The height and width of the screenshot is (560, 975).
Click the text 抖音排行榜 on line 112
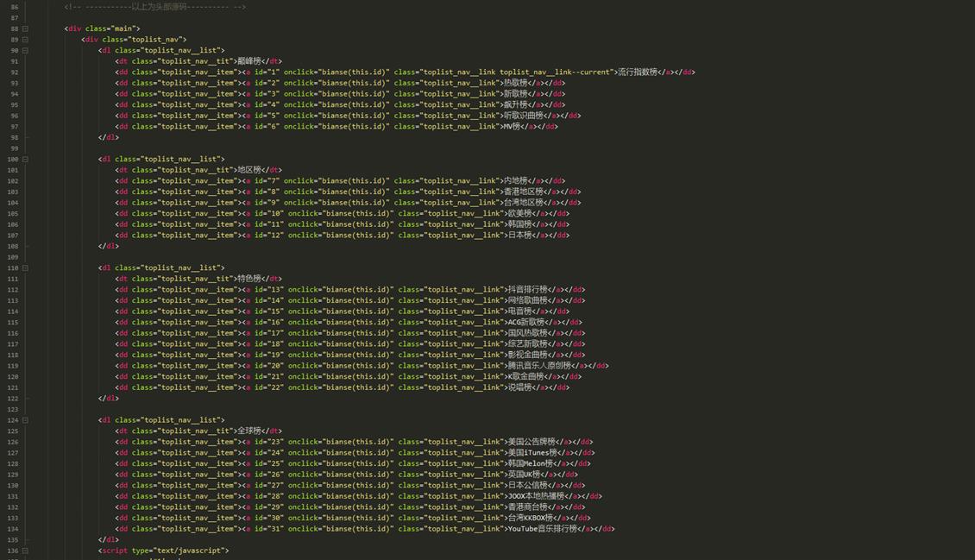528,290
